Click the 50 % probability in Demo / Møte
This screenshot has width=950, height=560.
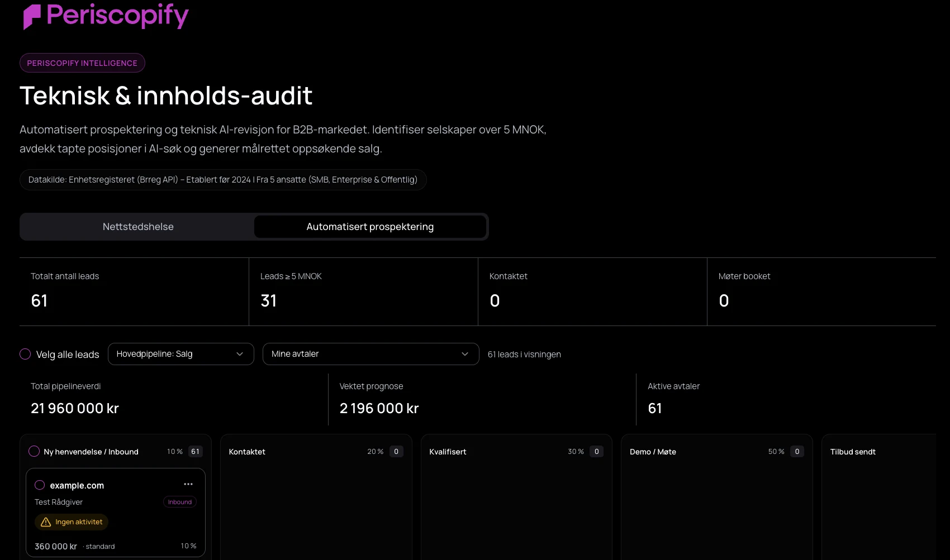tap(776, 452)
